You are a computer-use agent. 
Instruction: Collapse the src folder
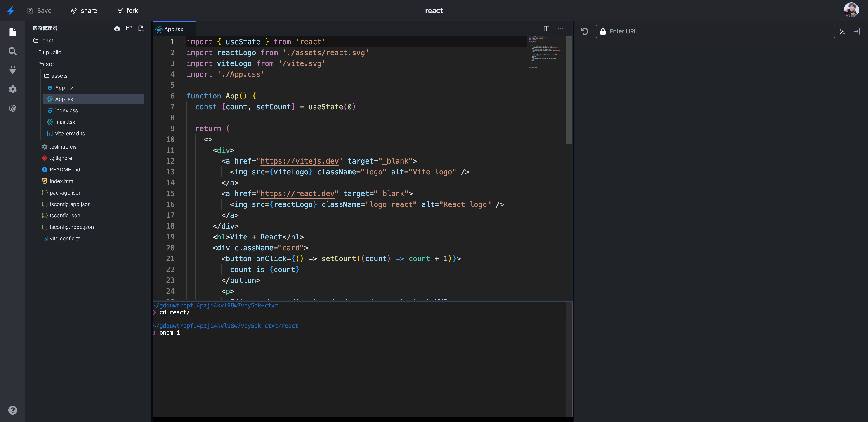[49, 64]
